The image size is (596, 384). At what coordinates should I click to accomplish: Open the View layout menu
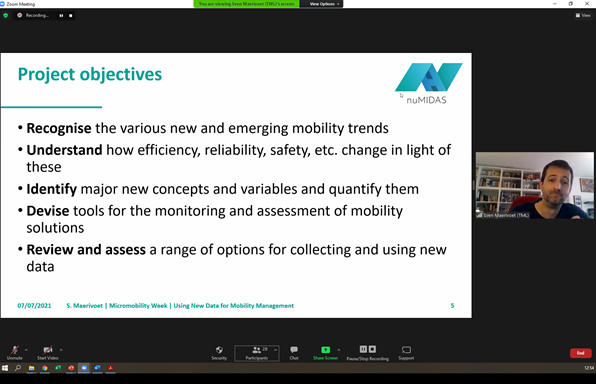point(583,15)
